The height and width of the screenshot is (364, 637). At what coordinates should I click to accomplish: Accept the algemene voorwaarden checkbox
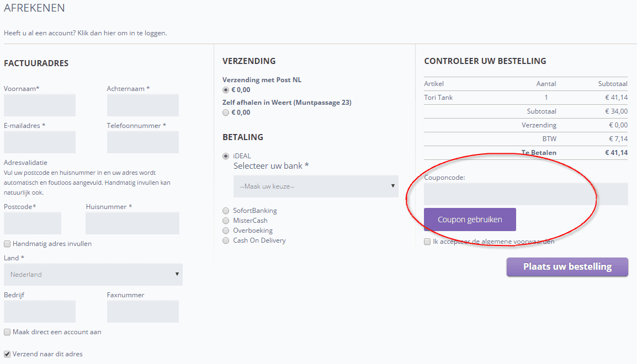tap(427, 242)
